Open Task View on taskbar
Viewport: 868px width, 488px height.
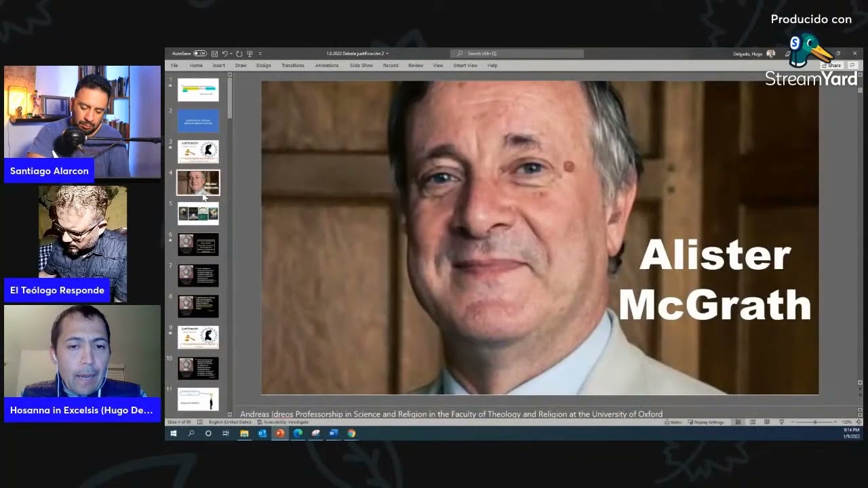tap(226, 433)
